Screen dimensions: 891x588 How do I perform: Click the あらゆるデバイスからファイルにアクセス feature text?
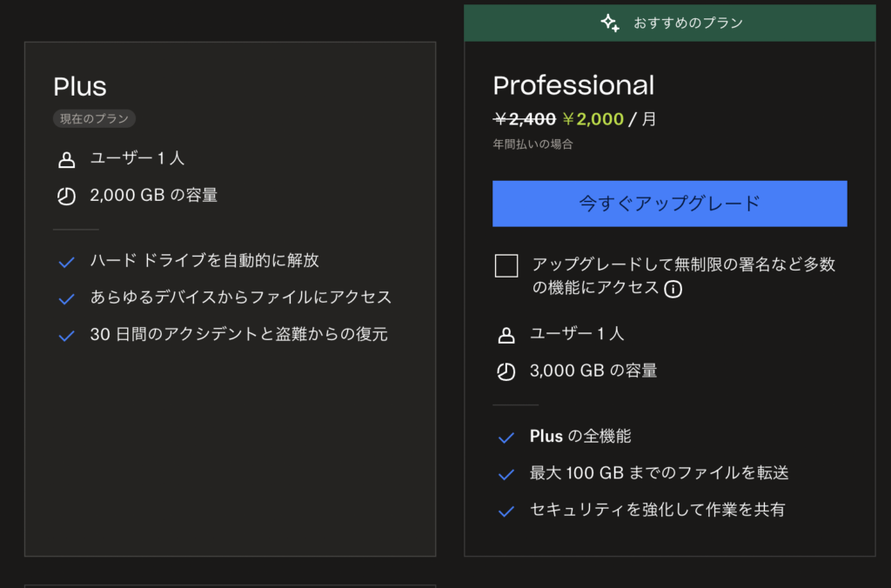(241, 297)
